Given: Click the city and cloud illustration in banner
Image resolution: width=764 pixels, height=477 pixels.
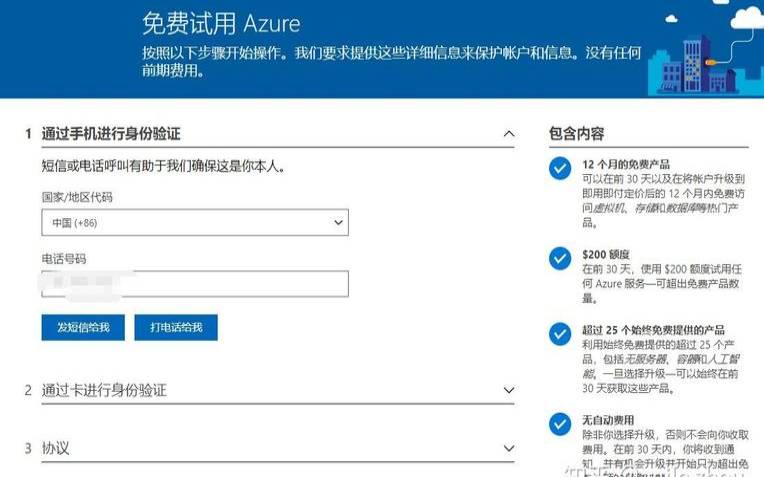Looking at the screenshot, I should point(706,49).
